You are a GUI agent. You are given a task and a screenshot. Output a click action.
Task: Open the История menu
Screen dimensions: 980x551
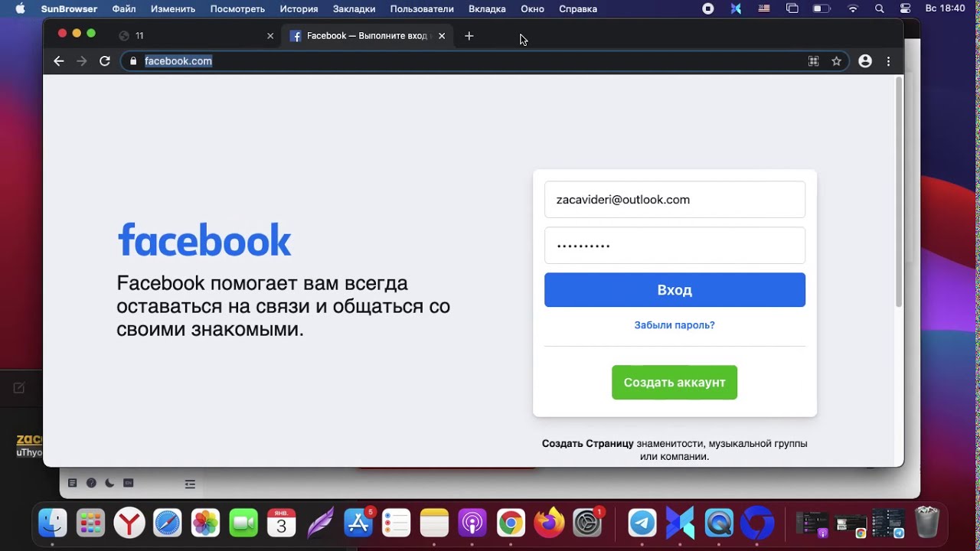tap(299, 9)
